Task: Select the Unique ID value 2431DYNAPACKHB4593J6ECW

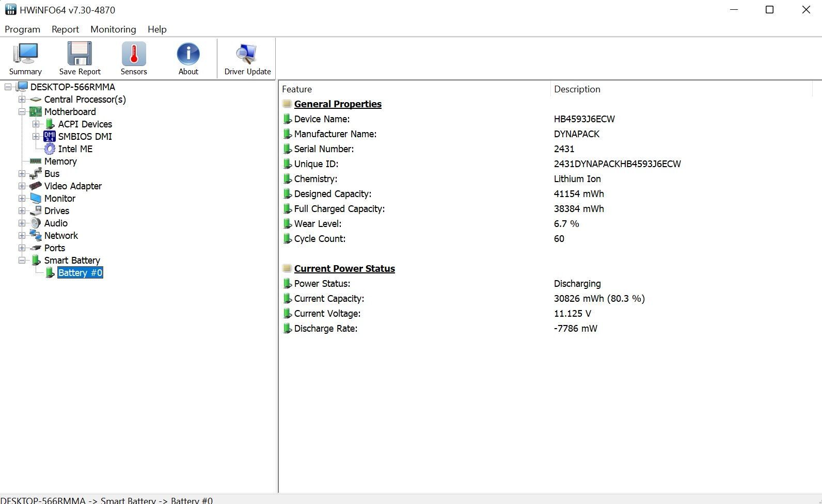Action: coord(617,164)
